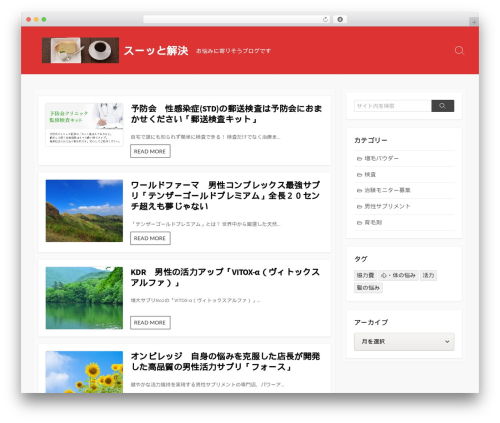Open the KDR VITOX-α post title

click(x=225, y=277)
